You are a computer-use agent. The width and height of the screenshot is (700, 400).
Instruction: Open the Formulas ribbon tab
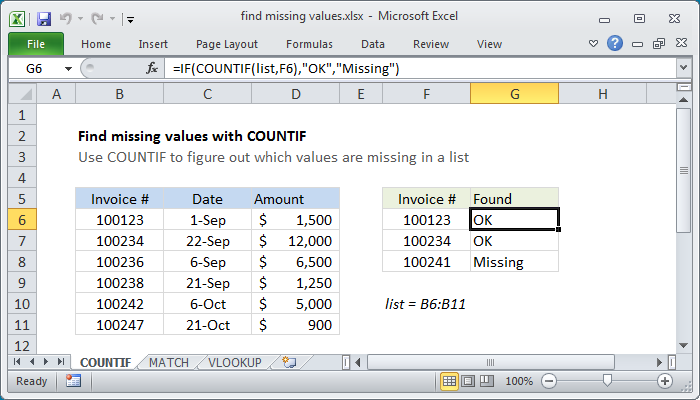(309, 44)
